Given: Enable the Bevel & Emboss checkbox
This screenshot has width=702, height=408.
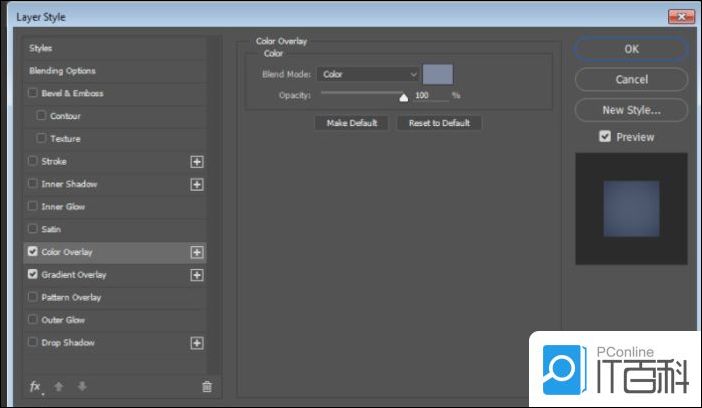Looking at the screenshot, I should (x=32, y=93).
